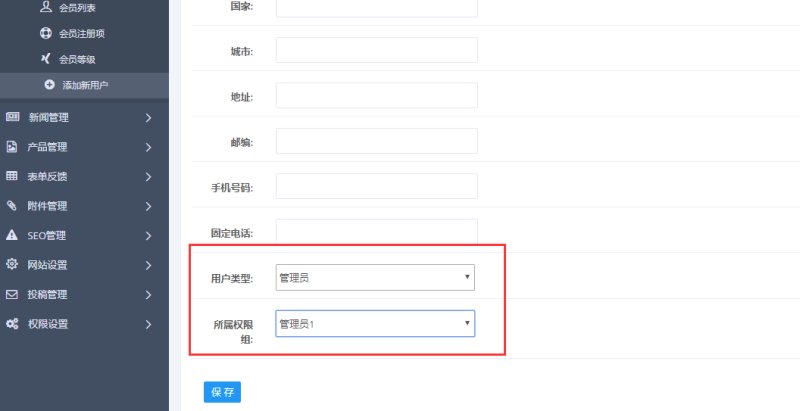Click the 保存 button
The width and height of the screenshot is (800, 411).
[222, 392]
